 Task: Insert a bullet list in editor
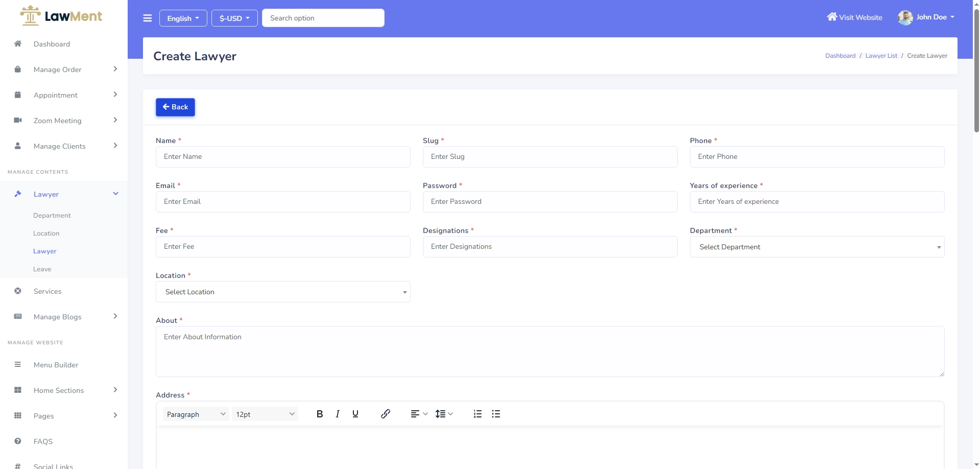496,414
